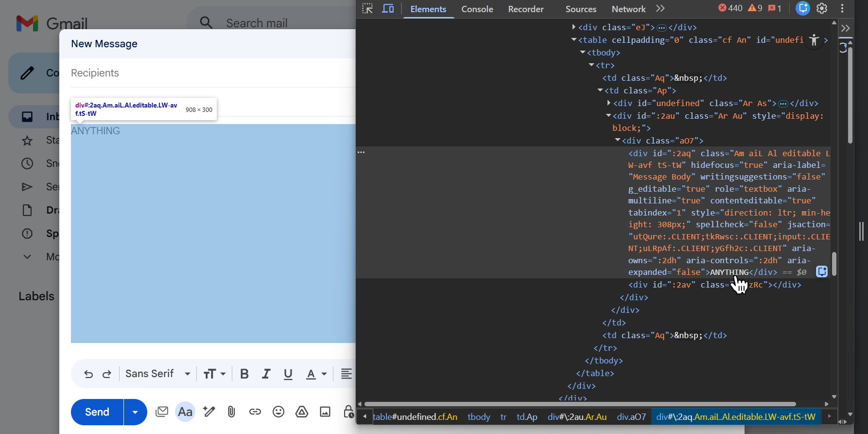Image resolution: width=868 pixels, height=434 pixels.
Task: Click the Recipients field
Action: [213, 73]
